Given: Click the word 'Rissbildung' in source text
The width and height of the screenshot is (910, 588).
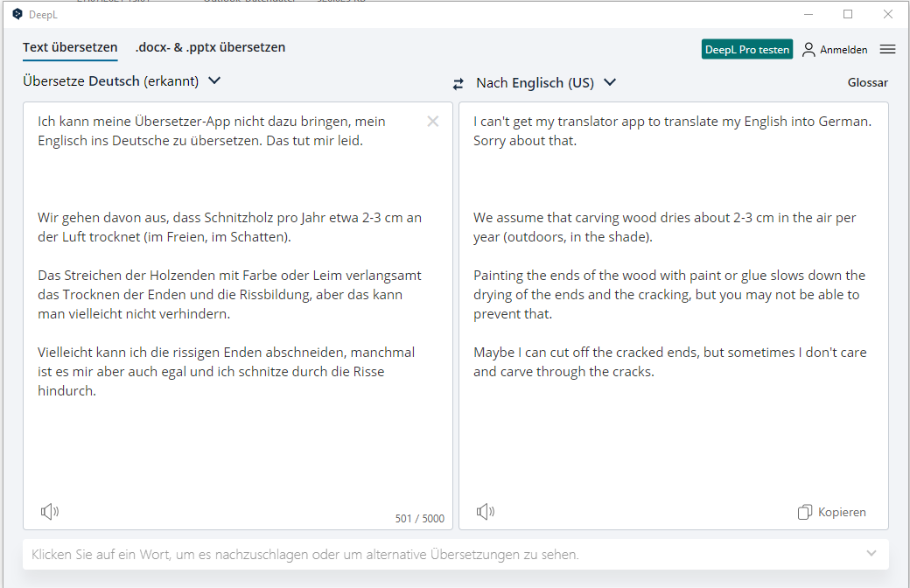Looking at the screenshot, I should (x=274, y=294).
